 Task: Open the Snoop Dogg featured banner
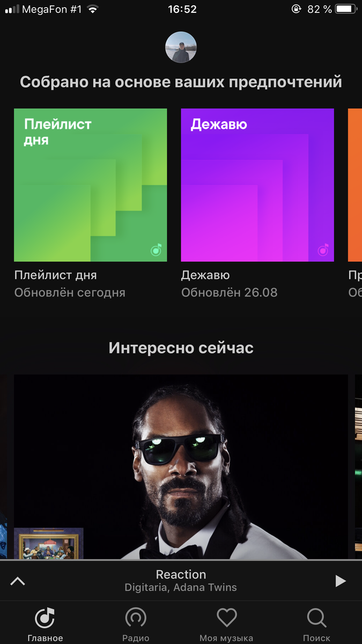pyautogui.click(x=181, y=467)
